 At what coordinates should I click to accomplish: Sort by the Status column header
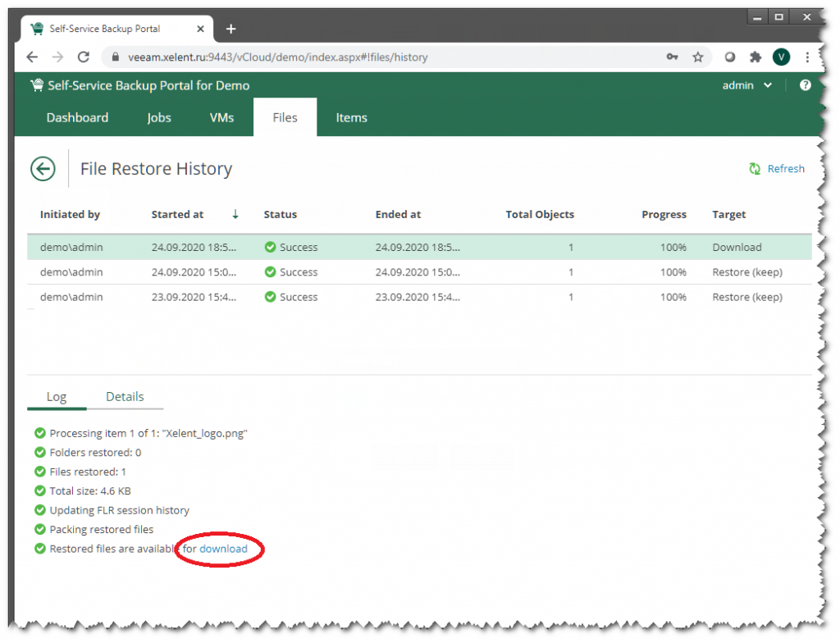coord(281,214)
